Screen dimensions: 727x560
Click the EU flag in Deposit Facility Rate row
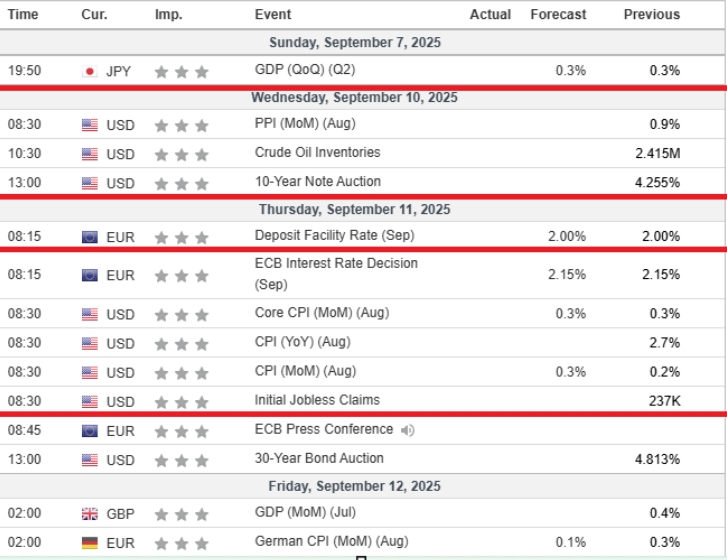point(89,237)
